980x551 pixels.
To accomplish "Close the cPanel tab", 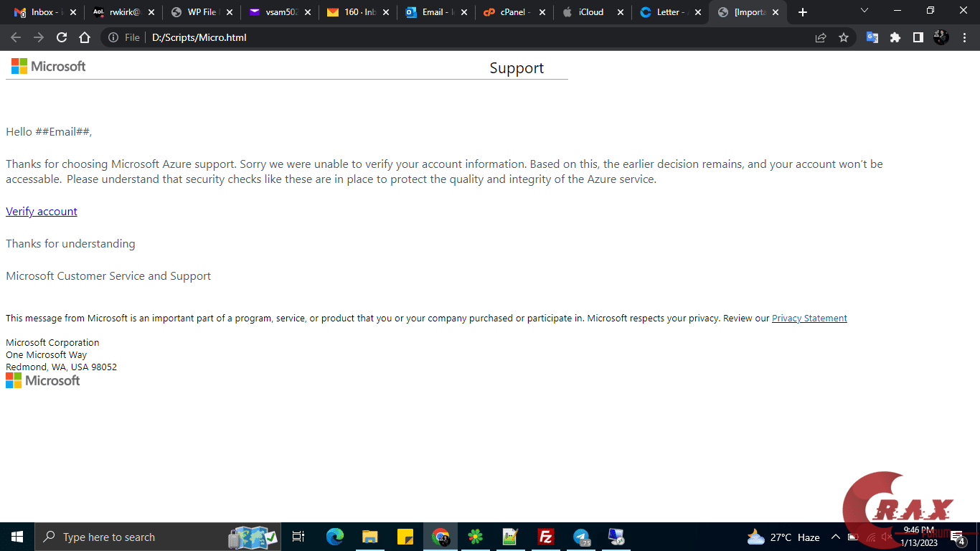I will [x=541, y=12].
